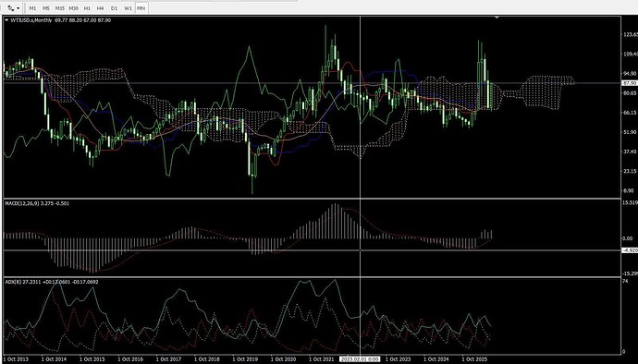Image resolution: width=638 pixels, height=364 pixels.
Task: Click the -4.920 level label in MACD scale
Action: (630, 250)
